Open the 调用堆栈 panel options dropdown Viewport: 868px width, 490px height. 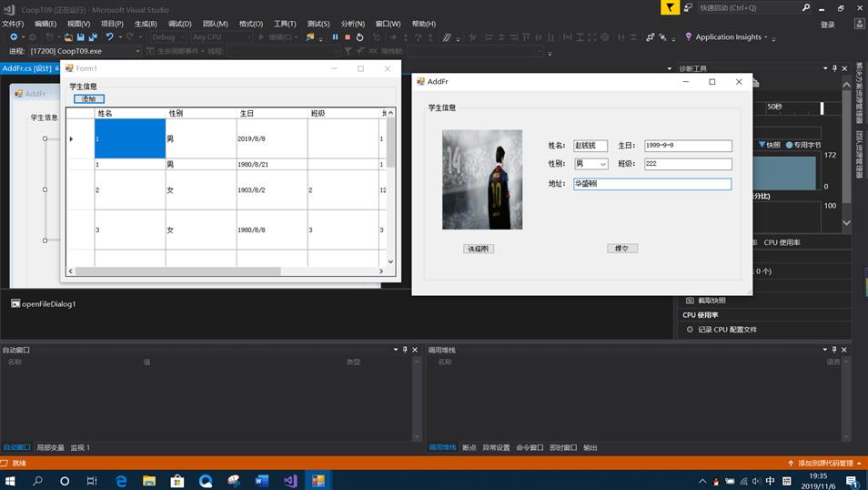pos(825,350)
